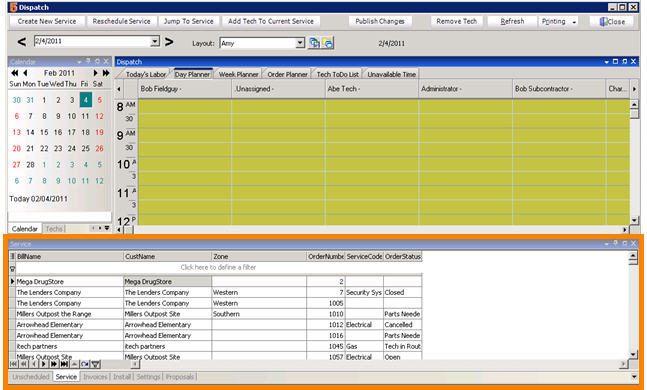Click Jump To Service button

tap(189, 21)
